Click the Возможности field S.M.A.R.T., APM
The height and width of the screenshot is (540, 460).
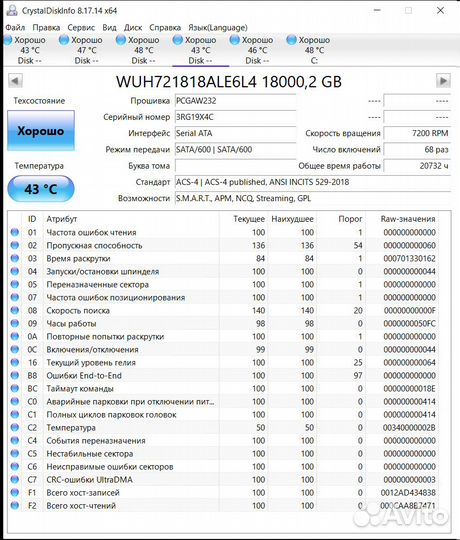pos(313,198)
